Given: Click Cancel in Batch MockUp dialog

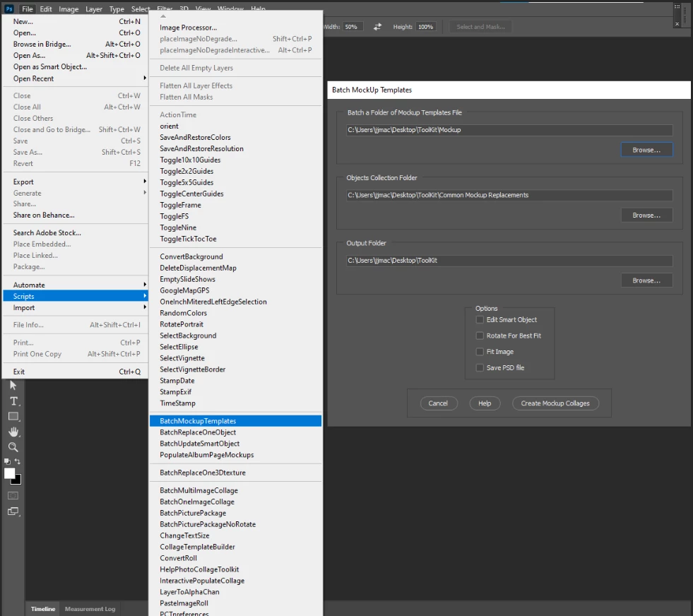Looking at the screenshot, I should click(x=438, y=403).
